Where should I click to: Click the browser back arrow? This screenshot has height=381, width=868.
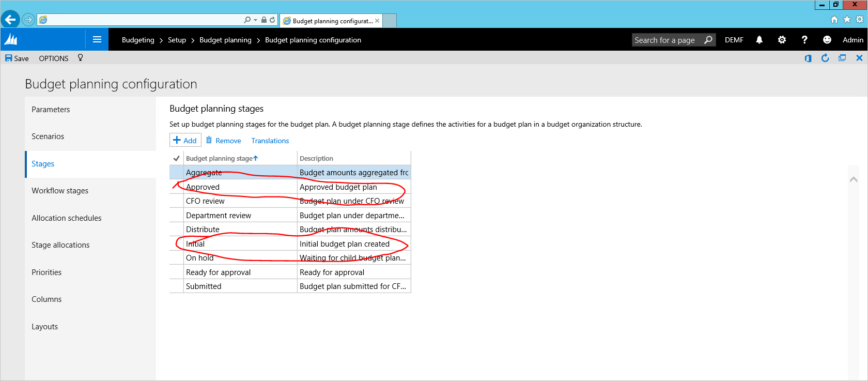point(10,20)
